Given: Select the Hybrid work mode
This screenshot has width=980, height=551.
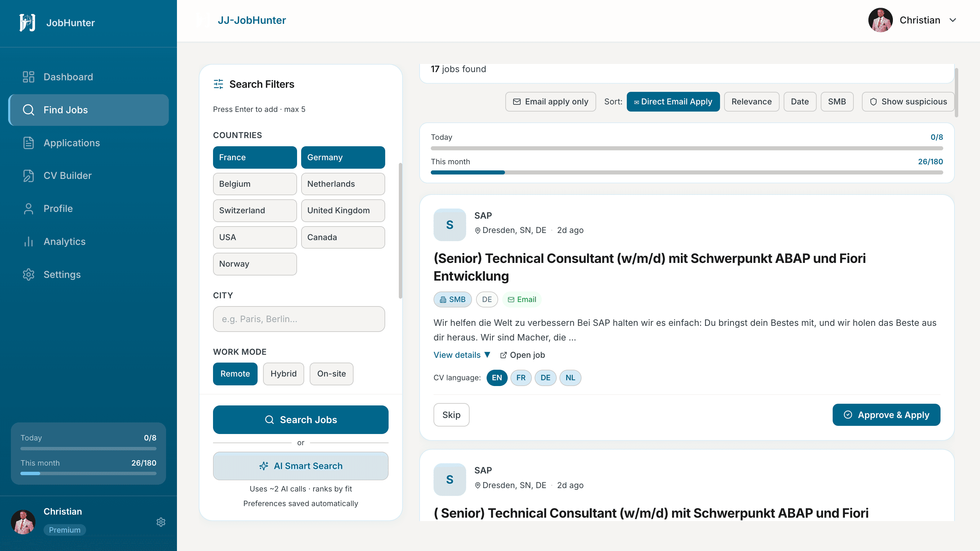Looking at the screenshot, I should [x=283, y=374].
